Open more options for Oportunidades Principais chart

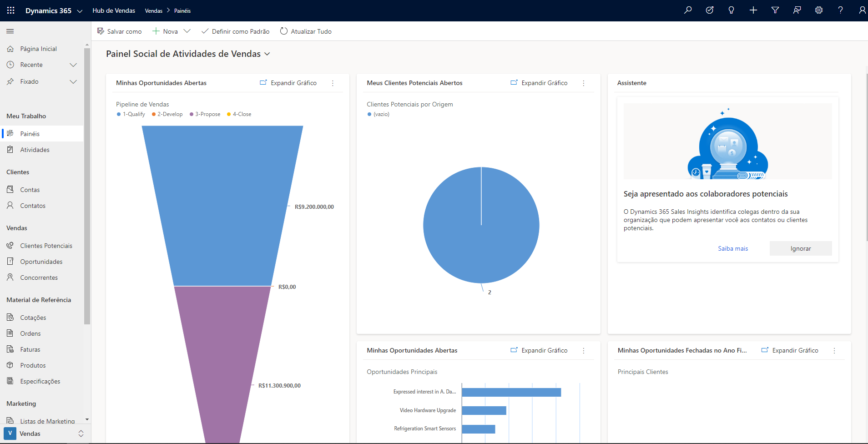pos(584,350)
